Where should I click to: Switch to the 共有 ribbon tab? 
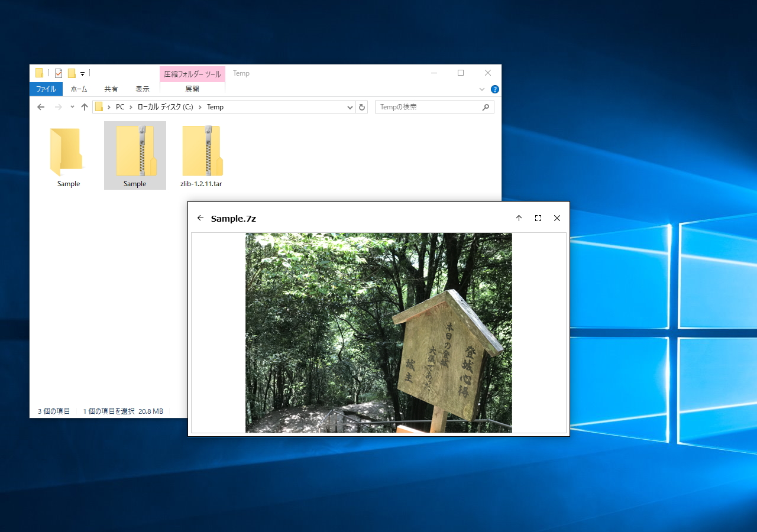[111, 89]
